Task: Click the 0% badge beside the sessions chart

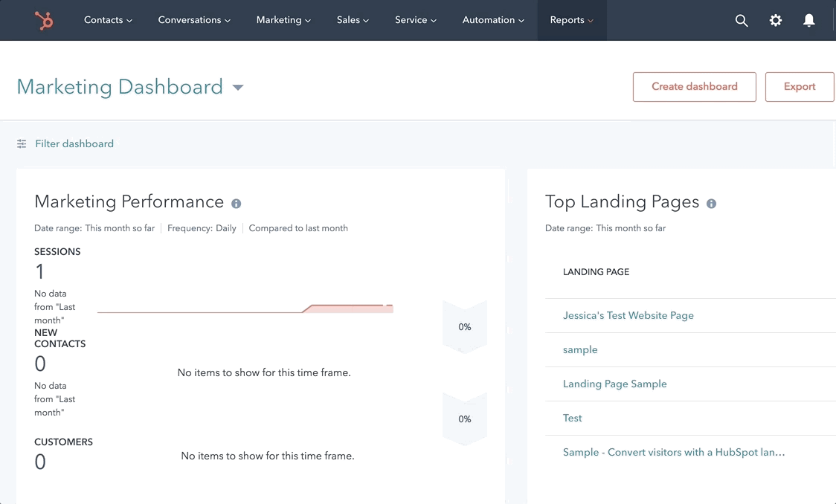Action: [464, 327]
